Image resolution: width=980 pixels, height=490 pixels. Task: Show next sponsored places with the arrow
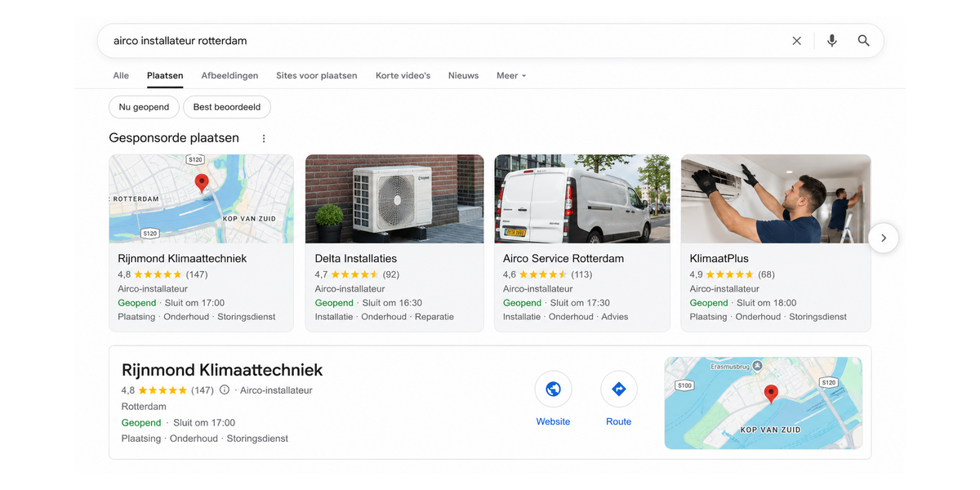(x=883, y=238)
